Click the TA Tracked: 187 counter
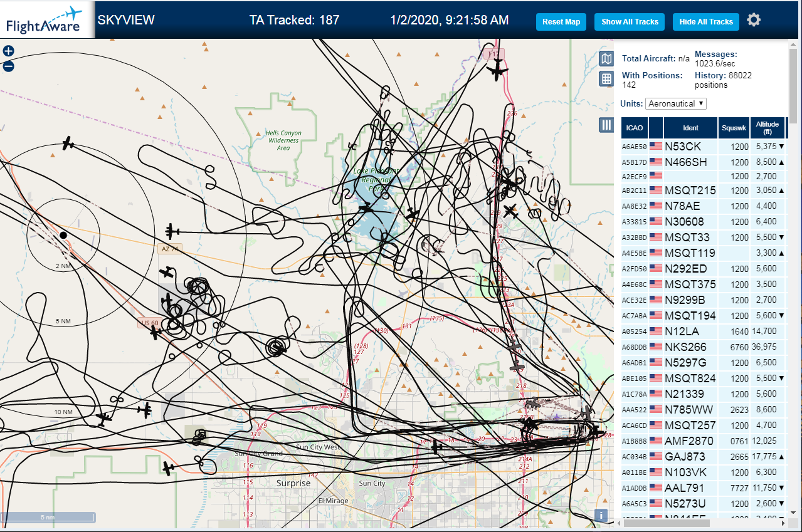This screenshot has height=532, width=802. click(x=294, y=20)
